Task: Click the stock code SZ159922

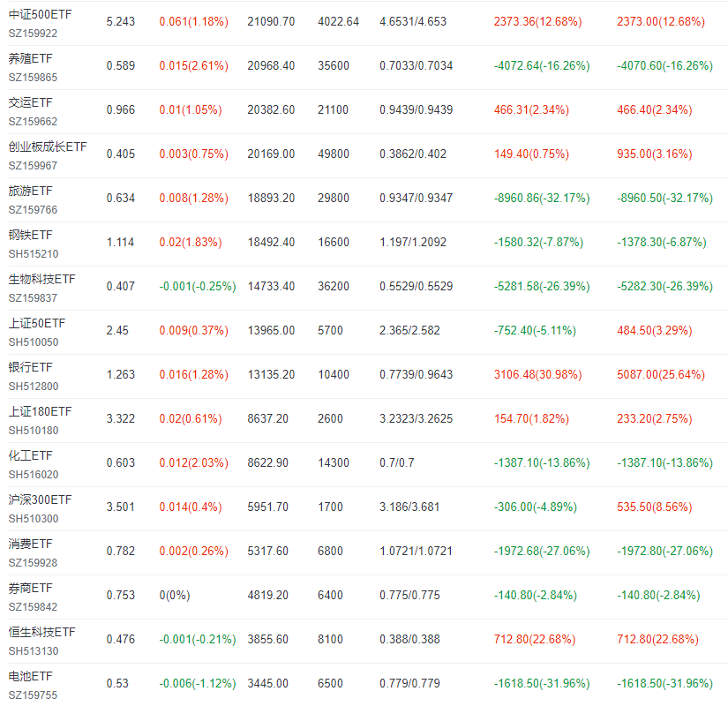Action: [33, 34]
